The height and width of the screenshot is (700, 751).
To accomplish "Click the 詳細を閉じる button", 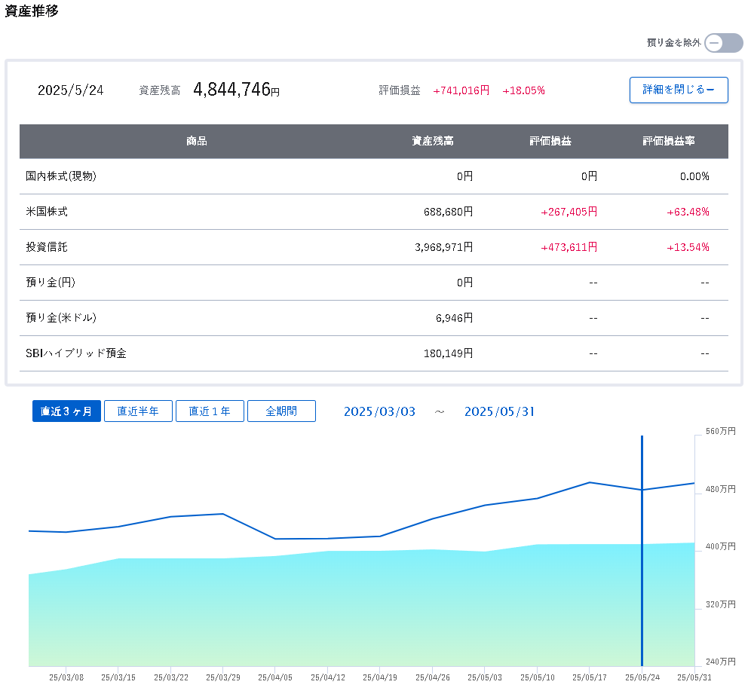I will [x=679, y=90].
